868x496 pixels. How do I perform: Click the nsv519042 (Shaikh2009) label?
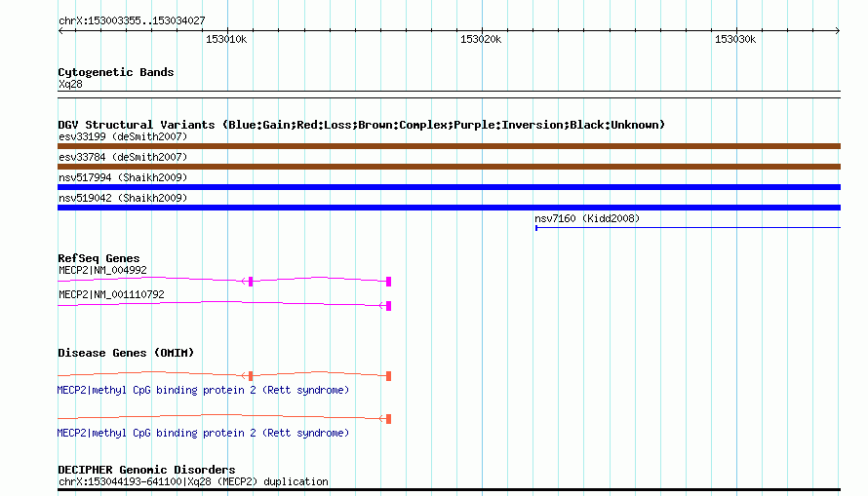coord(123,198)
